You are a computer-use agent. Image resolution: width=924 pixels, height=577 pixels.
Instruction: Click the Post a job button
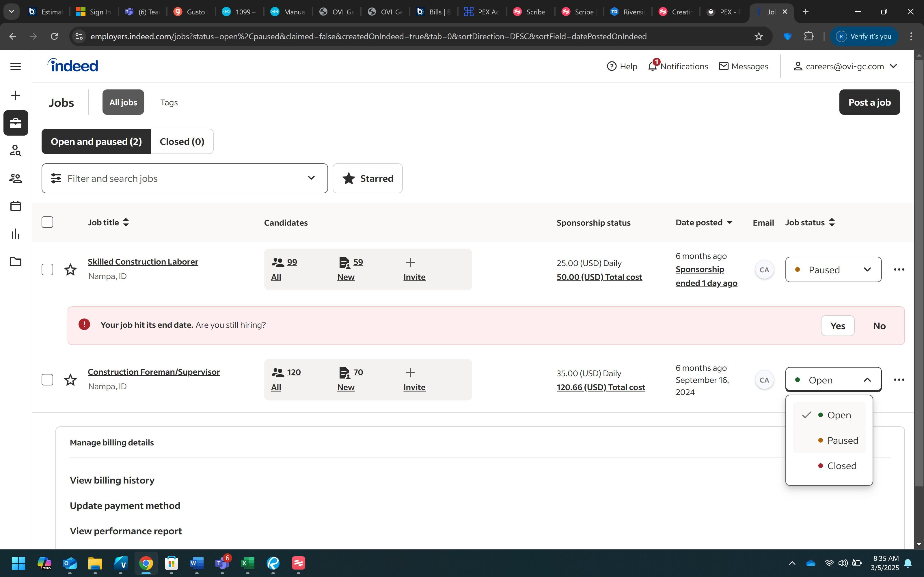point(869,102)
